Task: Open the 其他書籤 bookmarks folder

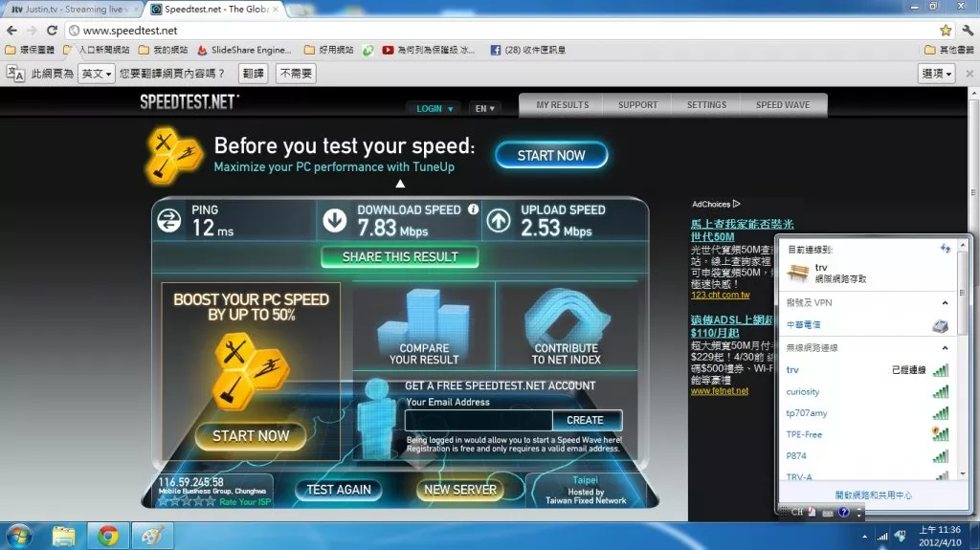Action: click(948, 50)
